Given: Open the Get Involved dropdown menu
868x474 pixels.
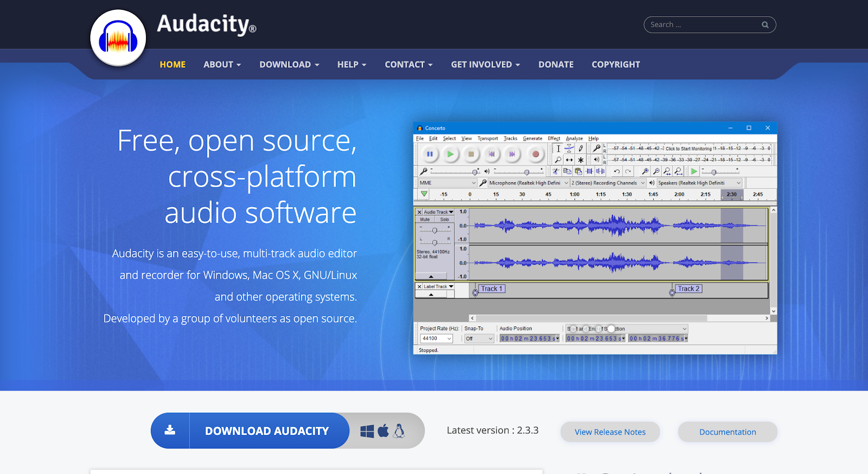Looking at the screenshot, I should pos(485,65).
